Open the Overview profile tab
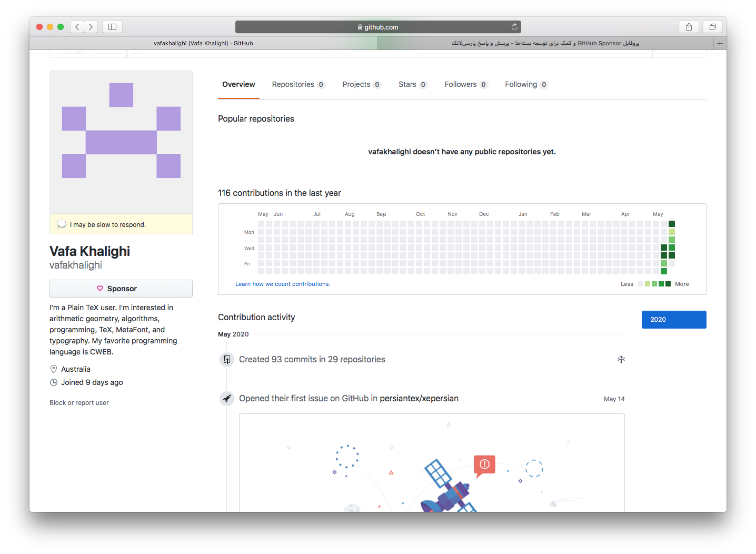Screen dimensions: 756x554 [x=238, y=84]
